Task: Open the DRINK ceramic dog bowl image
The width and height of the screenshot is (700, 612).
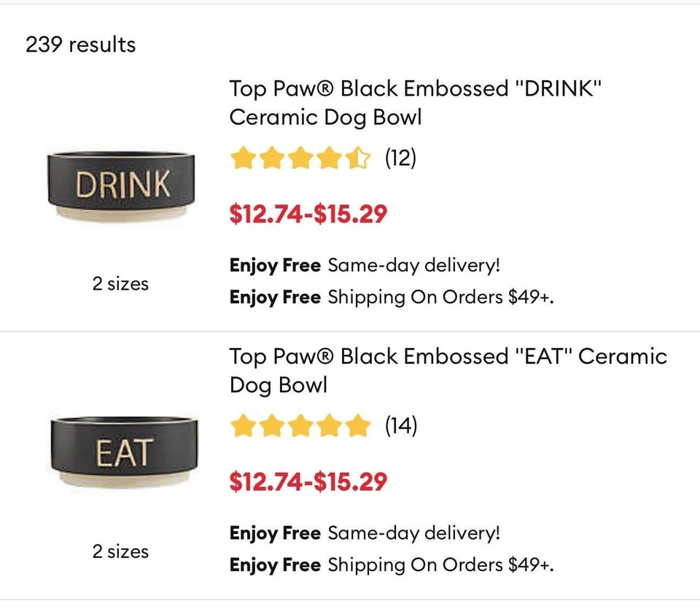Action: (x=120, y=185)
